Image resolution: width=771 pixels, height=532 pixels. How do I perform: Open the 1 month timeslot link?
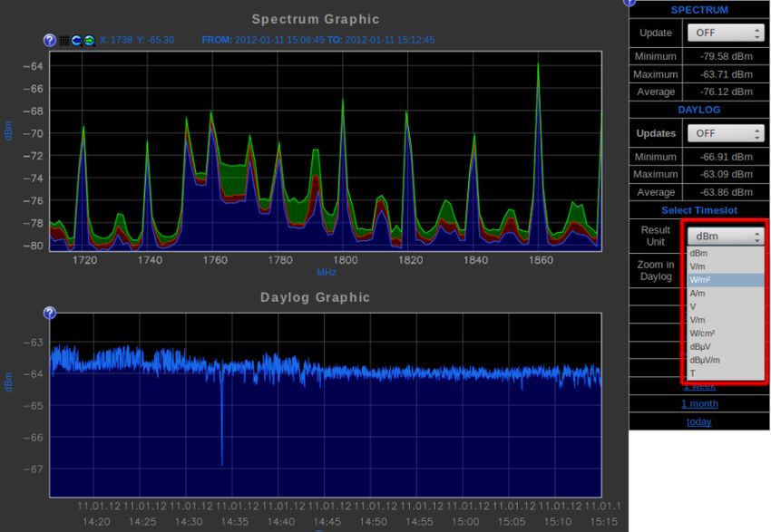[699, 404]
